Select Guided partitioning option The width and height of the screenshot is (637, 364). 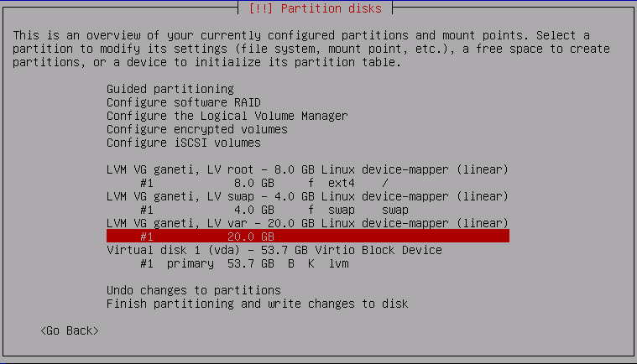click(170, 89)
